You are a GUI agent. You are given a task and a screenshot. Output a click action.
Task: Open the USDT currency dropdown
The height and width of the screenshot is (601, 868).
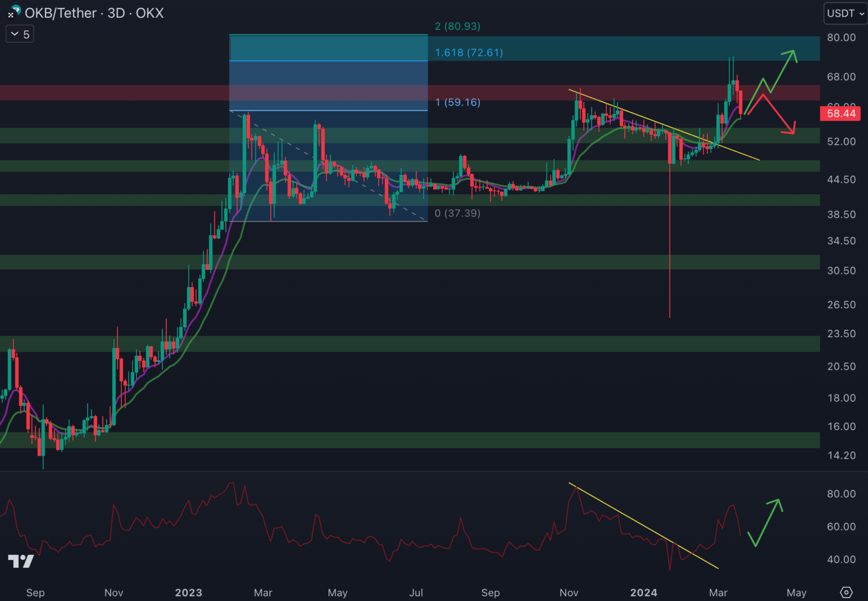tap(845, 13)
